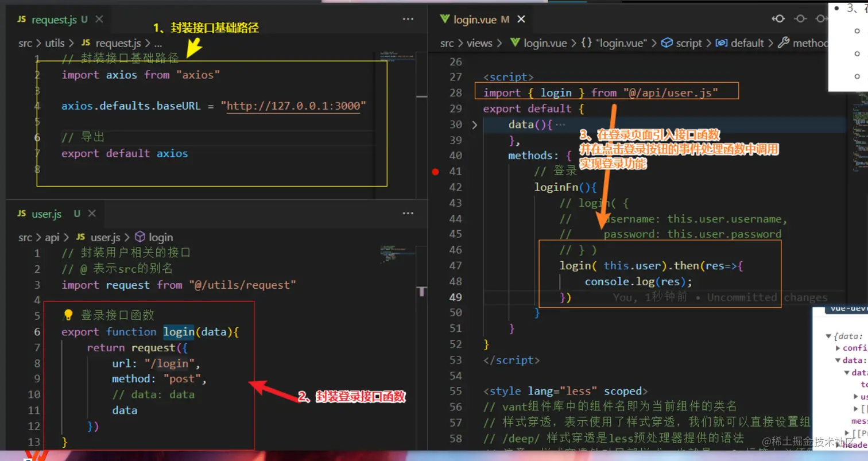
Task: Follow the http://127.0.0.1:3000 link in request.js
Action: pyautogui.click(x=293, y=106)
